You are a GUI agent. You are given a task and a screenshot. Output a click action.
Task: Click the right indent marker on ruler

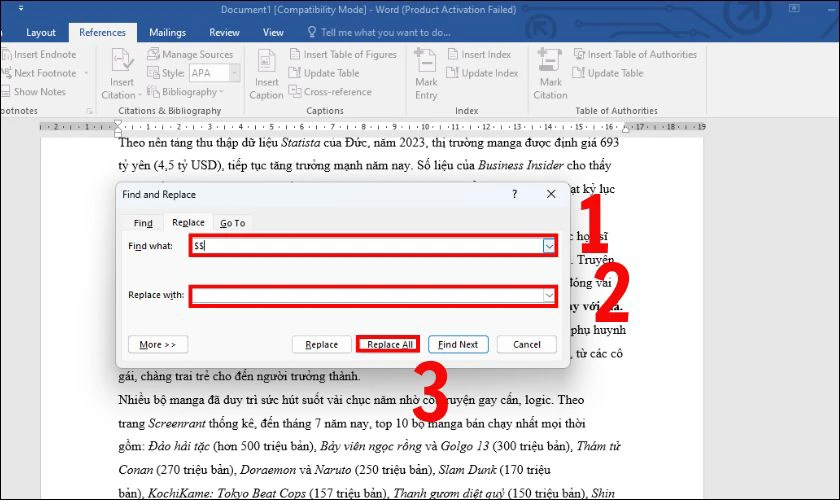(x=626, y=129)
